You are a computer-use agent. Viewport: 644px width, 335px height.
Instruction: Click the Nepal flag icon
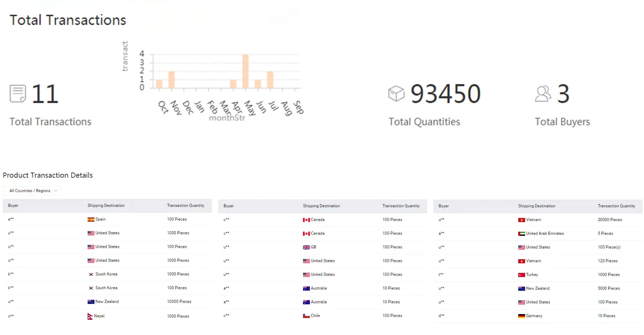click(90, 316)
